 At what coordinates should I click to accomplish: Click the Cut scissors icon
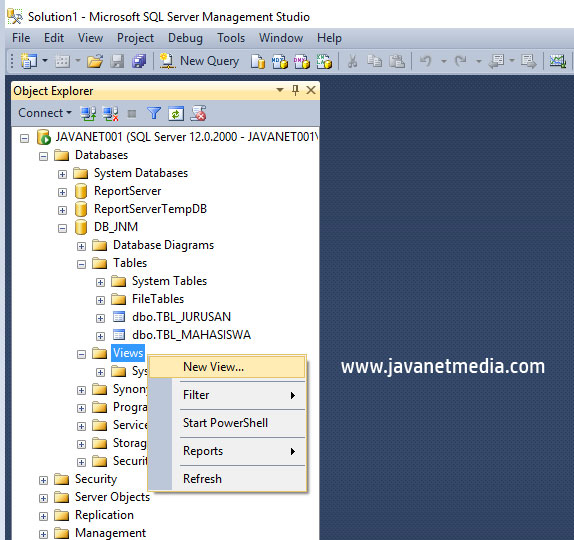point(353,61)
